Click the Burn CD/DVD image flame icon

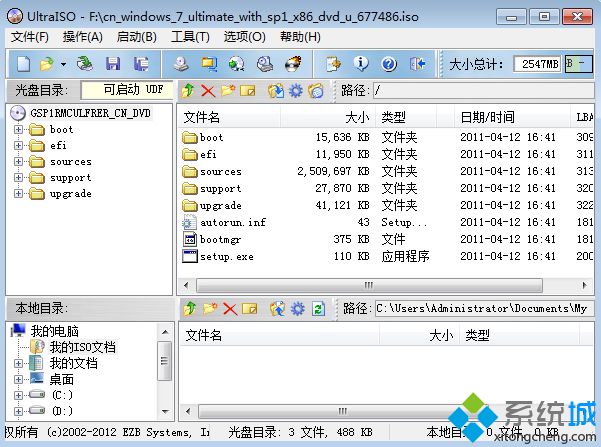pos(293,64)
